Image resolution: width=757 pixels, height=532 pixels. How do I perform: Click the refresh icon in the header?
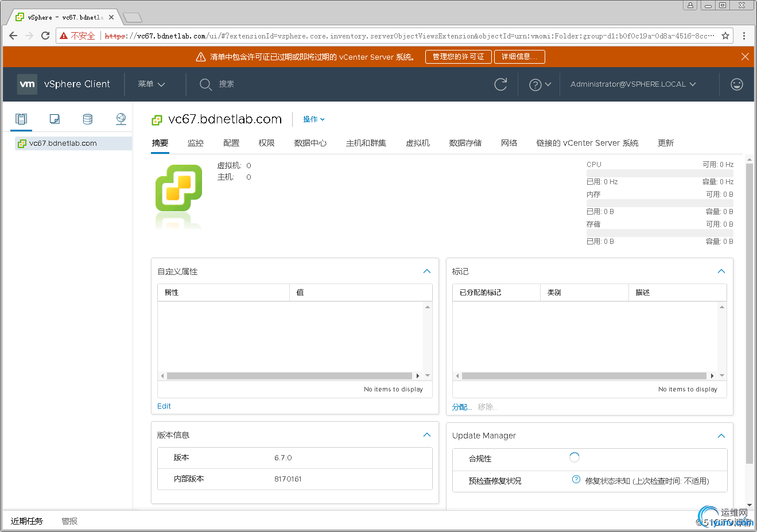point(500,84)
